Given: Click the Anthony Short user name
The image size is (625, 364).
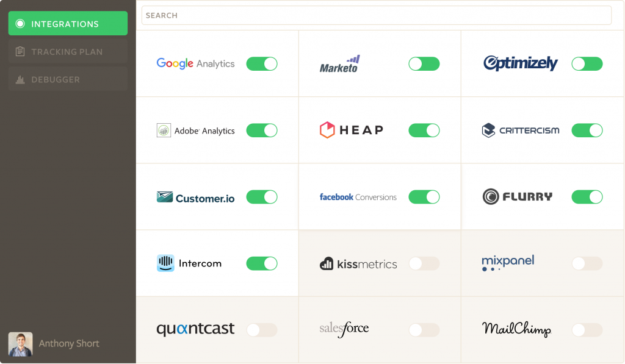Looking at the screenshot, I should click(69, 344).
